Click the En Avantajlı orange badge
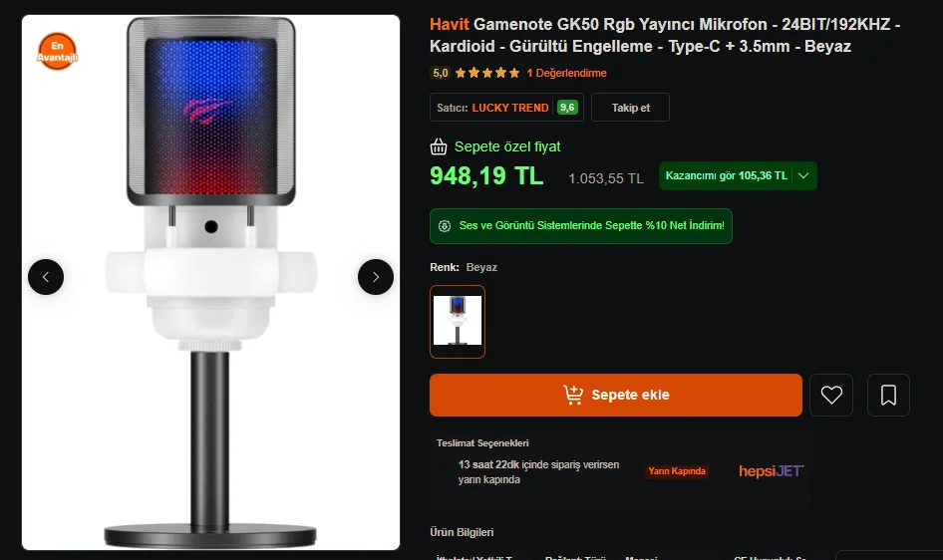The image size is (943, 560). (x=57, y=51)
